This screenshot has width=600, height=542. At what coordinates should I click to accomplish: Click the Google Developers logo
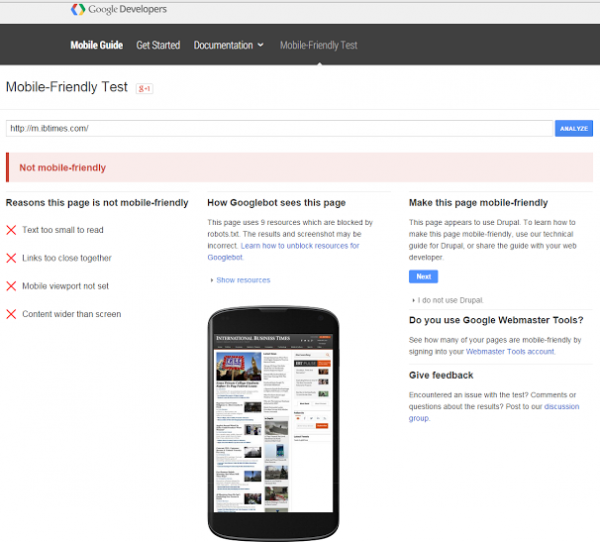click(x=119, y=9)
